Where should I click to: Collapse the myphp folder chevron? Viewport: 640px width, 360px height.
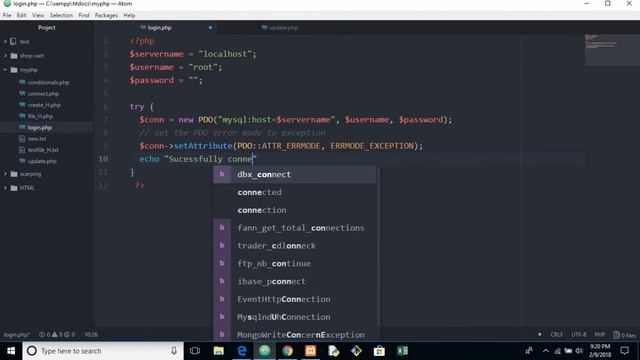click(5, 70)
